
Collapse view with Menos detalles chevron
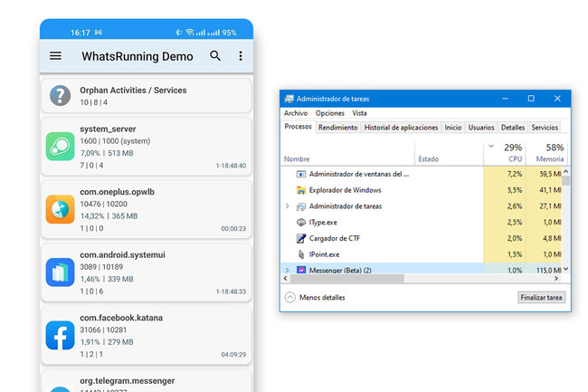289,298
